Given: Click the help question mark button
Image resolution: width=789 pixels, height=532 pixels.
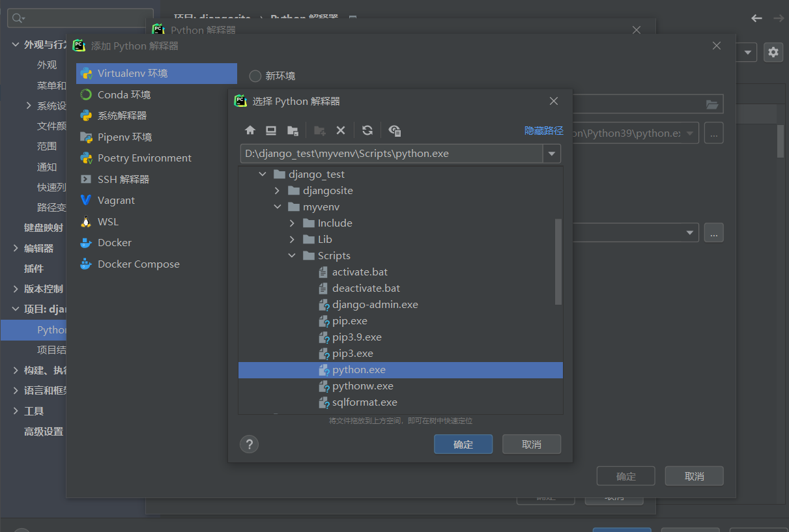Looking at the screenshot, I should (249, 444).
